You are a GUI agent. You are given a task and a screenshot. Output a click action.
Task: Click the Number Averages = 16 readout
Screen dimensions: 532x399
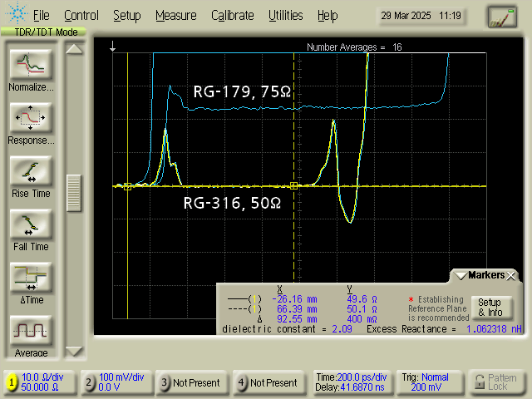point(354,47)
